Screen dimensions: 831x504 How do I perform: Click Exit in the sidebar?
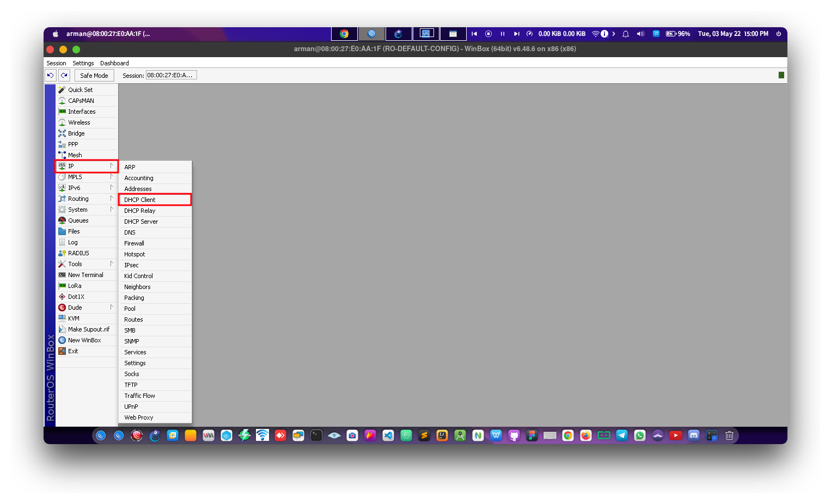click(x=72, y=351)
